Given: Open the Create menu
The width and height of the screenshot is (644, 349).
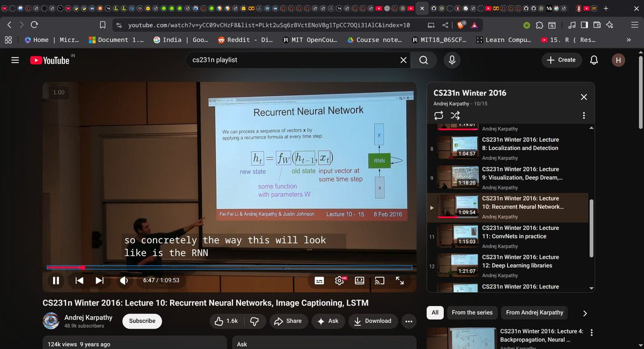Looking at the screenshot, I should tap(561, 60).
